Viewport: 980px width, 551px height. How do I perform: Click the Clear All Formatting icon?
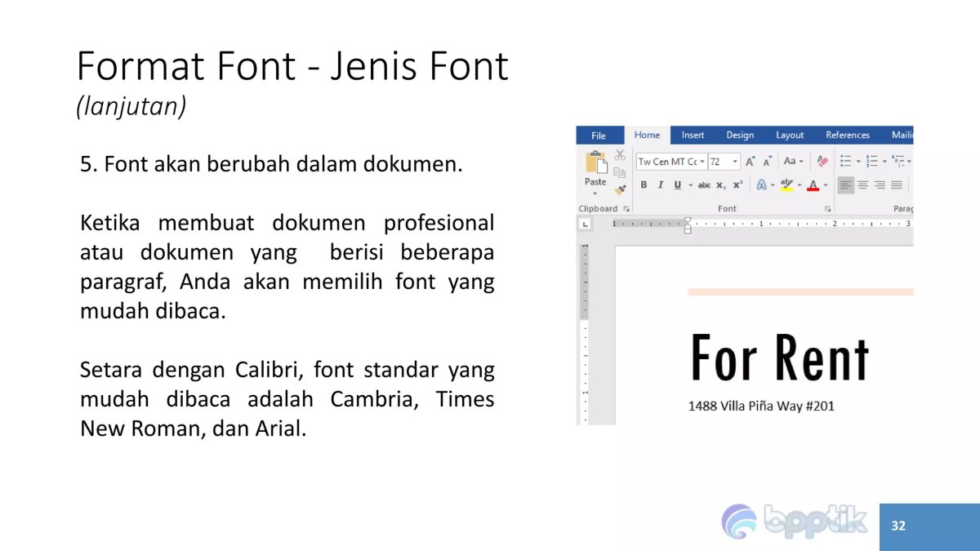pos(822,160)
